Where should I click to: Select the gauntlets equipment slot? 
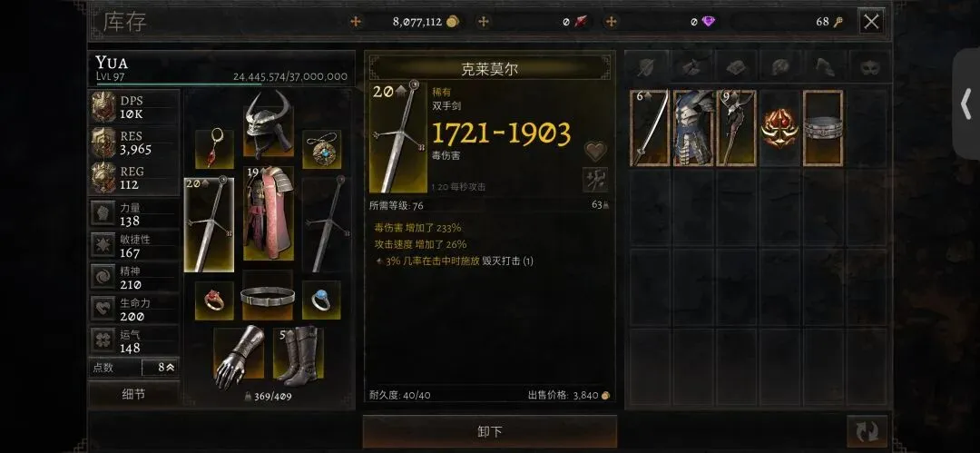click(239, 357)
